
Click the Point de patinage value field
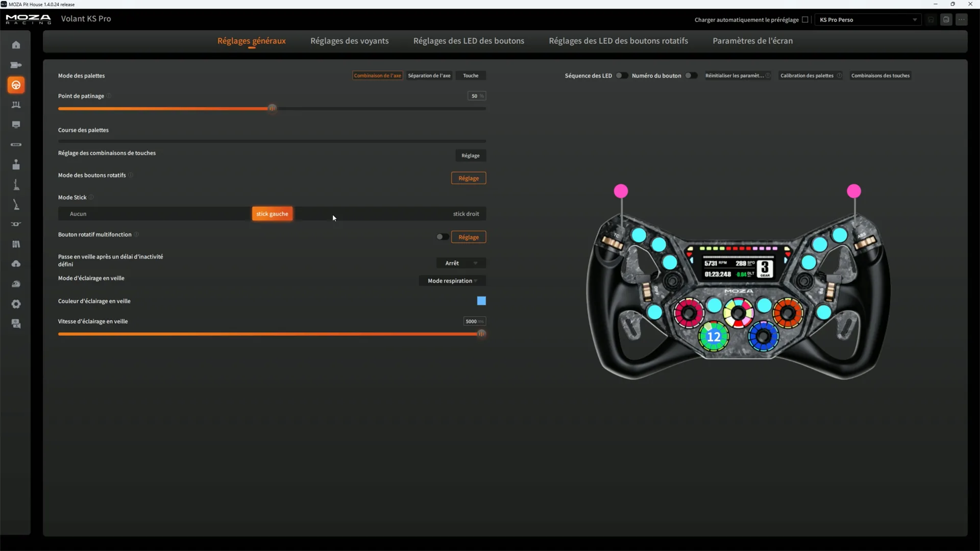477,96
